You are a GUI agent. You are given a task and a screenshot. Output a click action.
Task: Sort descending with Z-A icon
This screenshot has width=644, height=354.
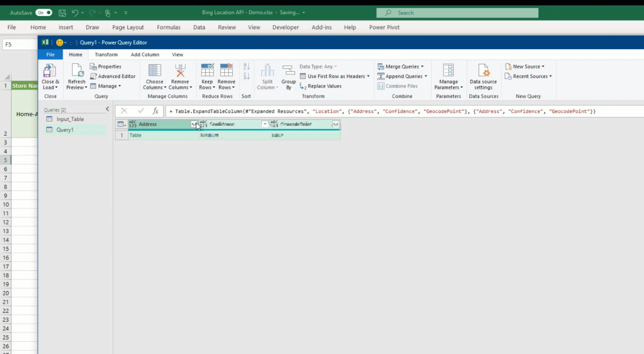[247, 76]
